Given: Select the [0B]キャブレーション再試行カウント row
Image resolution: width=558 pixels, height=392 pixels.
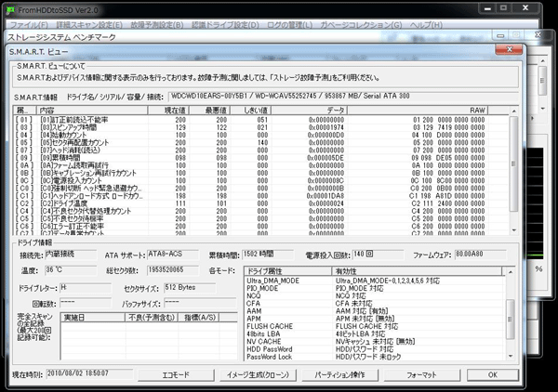Looking at the screenshot, I should click(261, 173).
